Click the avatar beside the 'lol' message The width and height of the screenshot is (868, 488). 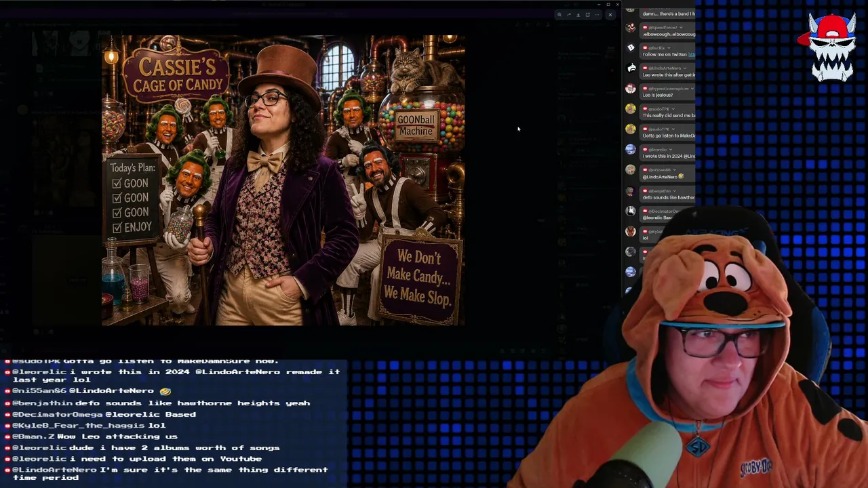[631, 232]
